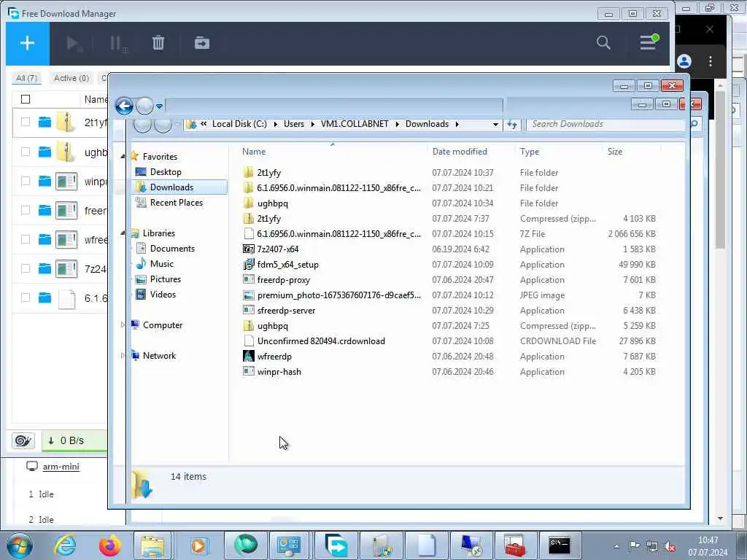The image size is (747, 560).
Task: Refresh the Downloads folder address bar
Action: click(512, 124)
